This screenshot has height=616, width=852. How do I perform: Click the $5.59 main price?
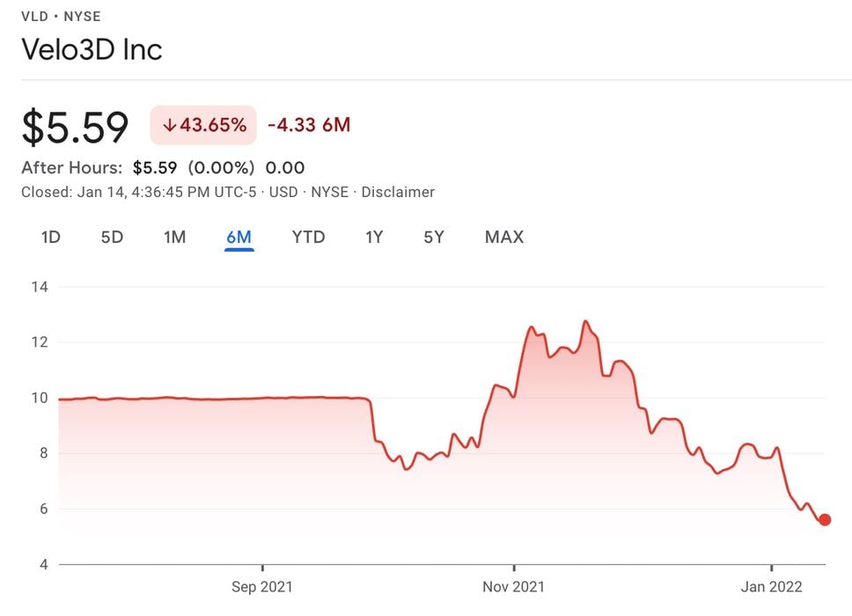tap(76, 127)
